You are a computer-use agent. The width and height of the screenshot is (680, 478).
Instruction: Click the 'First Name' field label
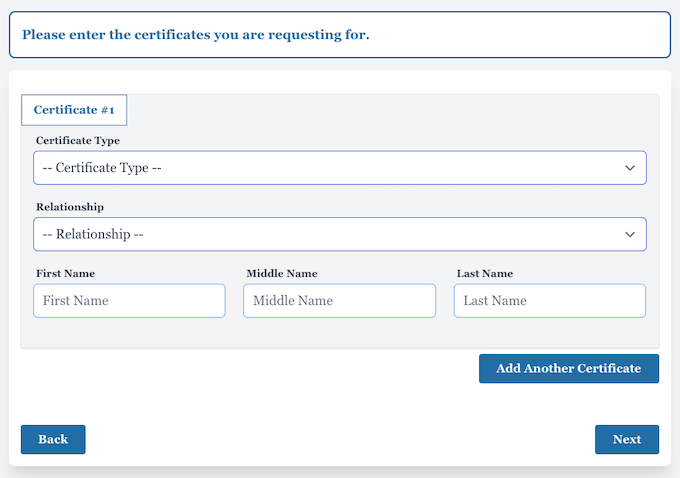coord(65,273)
